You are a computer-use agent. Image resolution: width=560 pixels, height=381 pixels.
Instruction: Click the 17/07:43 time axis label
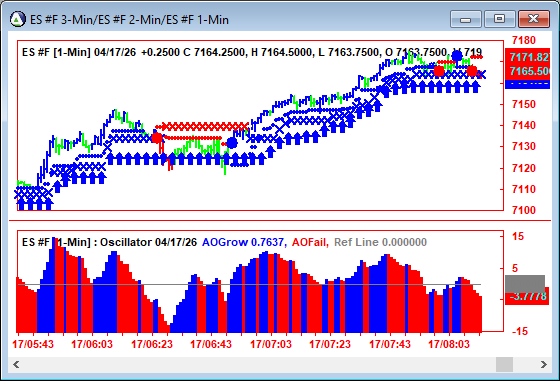click(390, 344)
